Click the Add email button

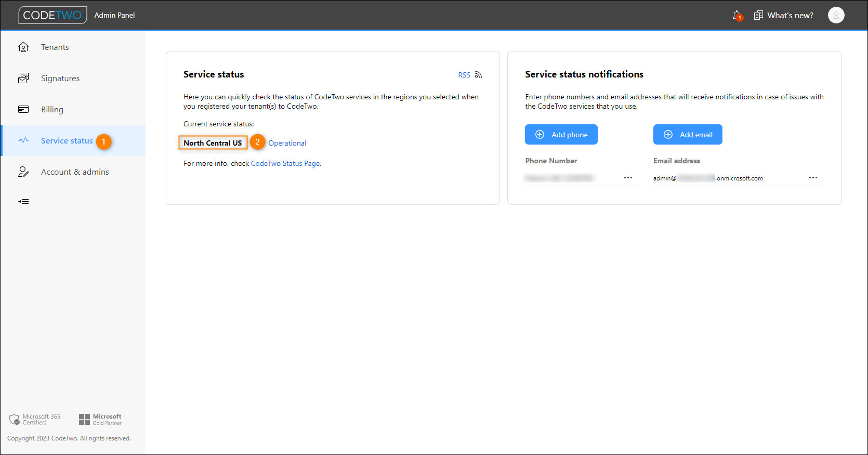pos(688,135)
